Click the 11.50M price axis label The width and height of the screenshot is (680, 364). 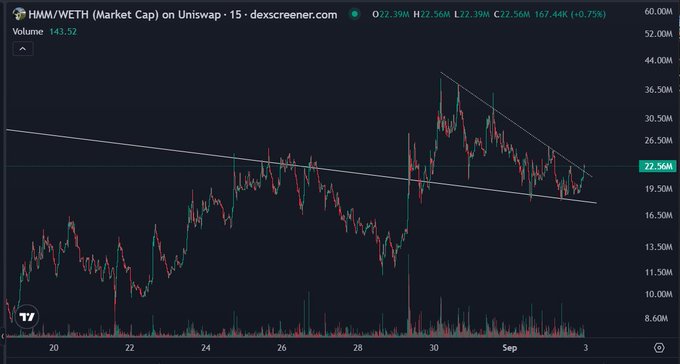point(658,272)
